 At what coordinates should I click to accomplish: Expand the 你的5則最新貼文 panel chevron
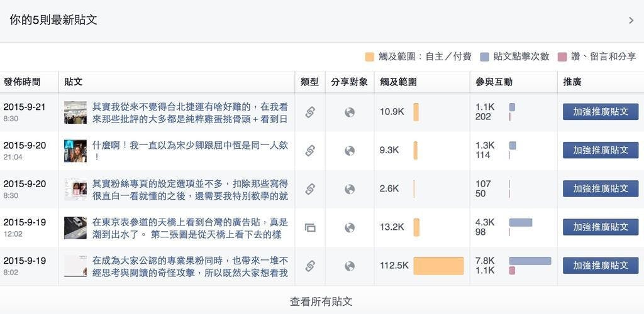click(x=631, y=20)
